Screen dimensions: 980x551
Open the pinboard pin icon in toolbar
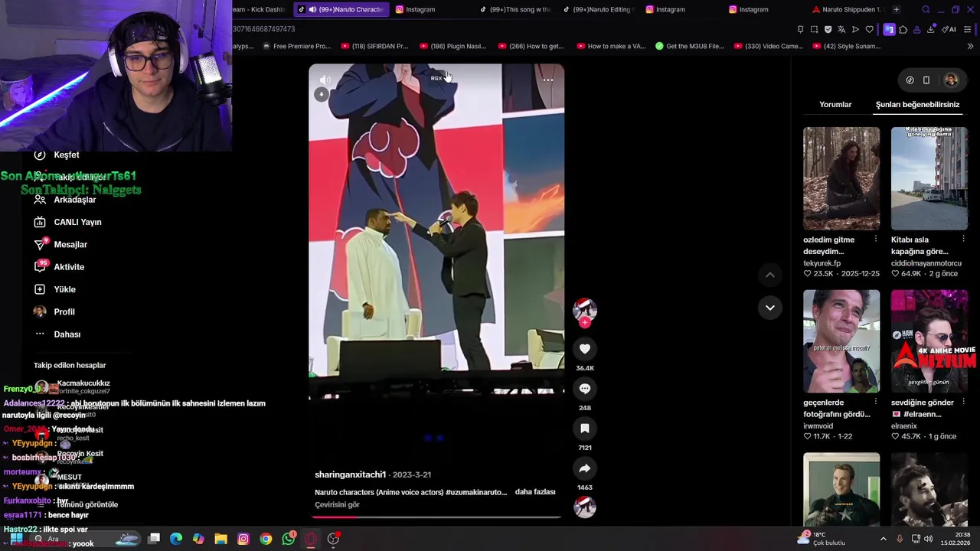[x=800, y=29]
